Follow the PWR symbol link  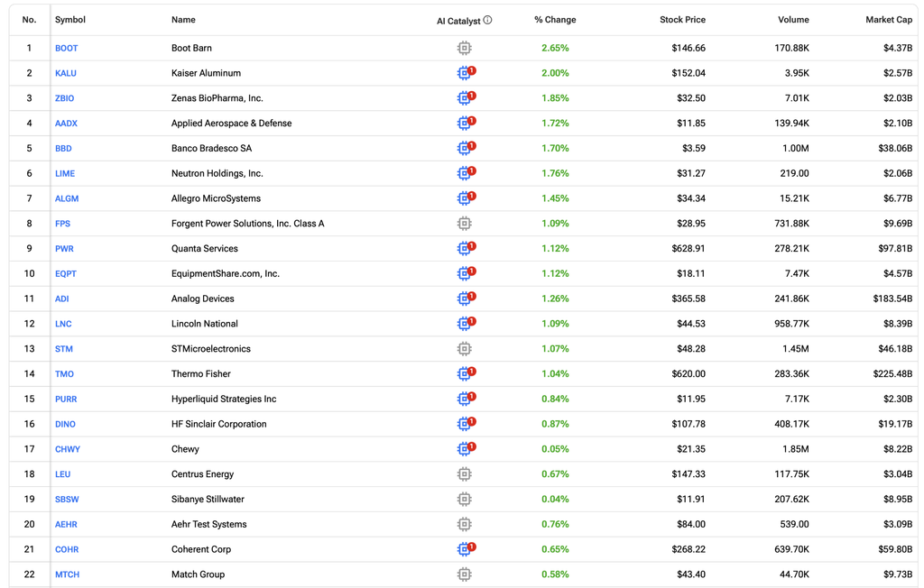coord(64,249)
